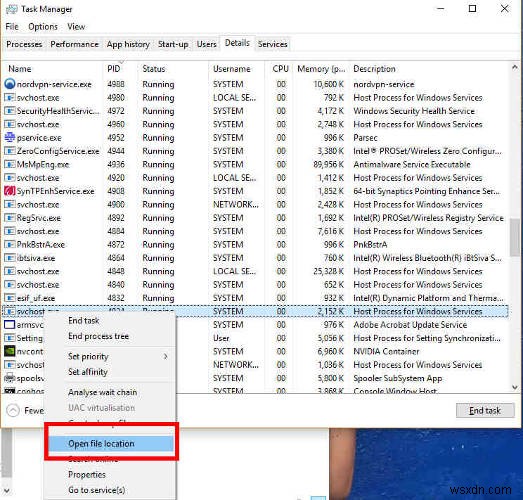Click Adobe Acrobat Update Service description
Image resolution: width=523 pixels, height=500 pixels.
[x=410, y=324]
